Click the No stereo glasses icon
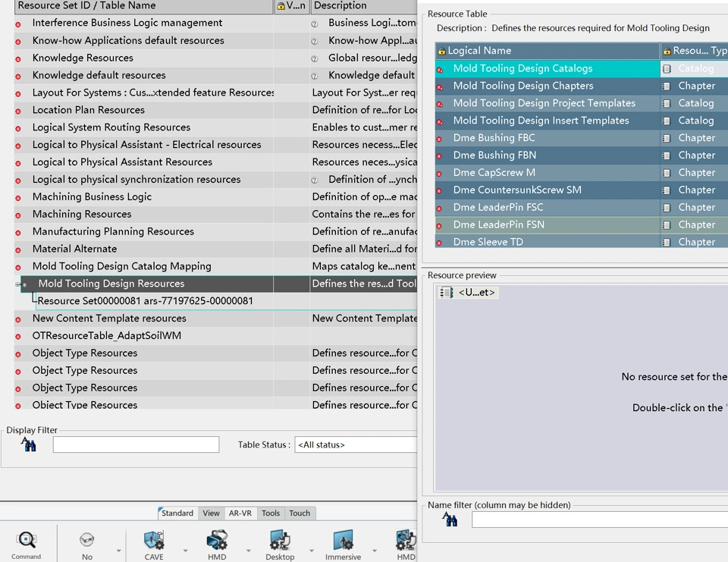Viewport: 728px width, 562px height. point(87,540)
